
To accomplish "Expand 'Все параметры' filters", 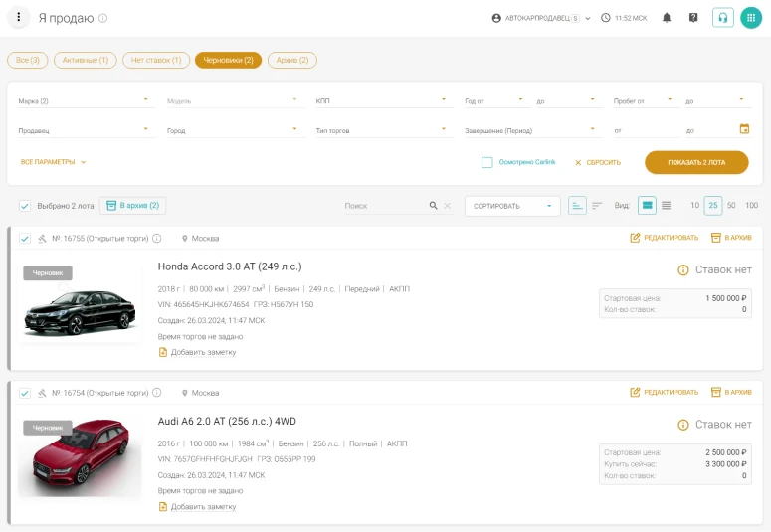I will click(x=54, y=162).
